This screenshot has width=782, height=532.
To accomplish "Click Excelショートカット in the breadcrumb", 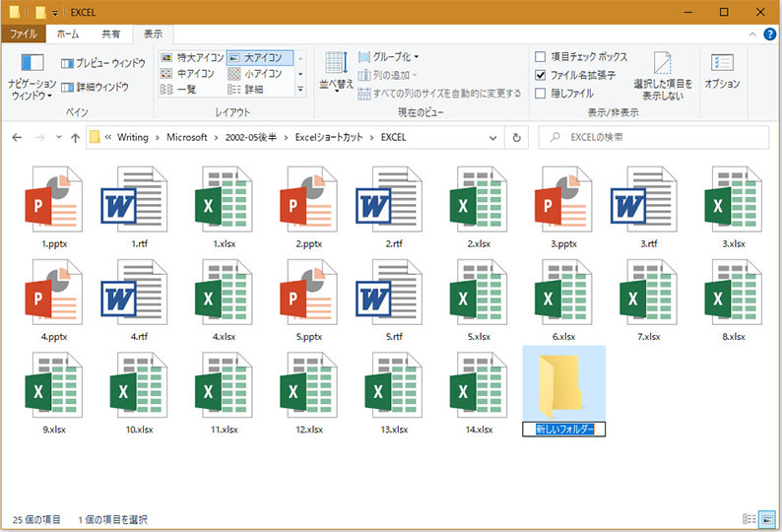I will (329, 137).
